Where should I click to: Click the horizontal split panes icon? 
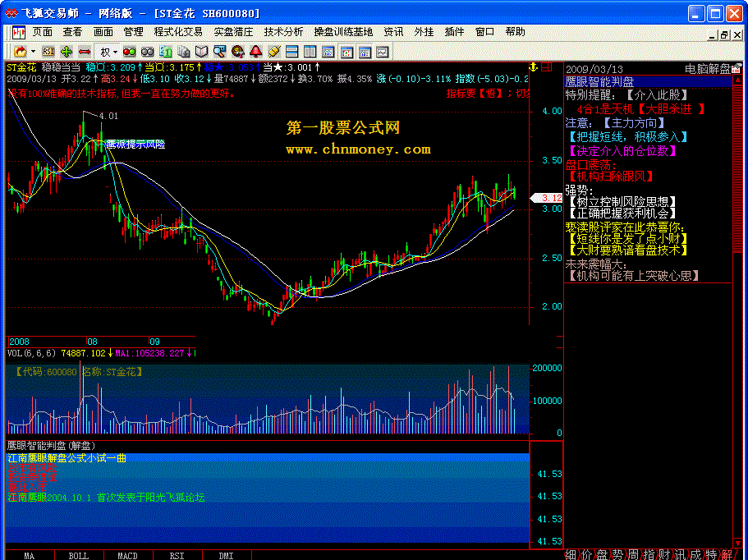click(x=291, y=52)
